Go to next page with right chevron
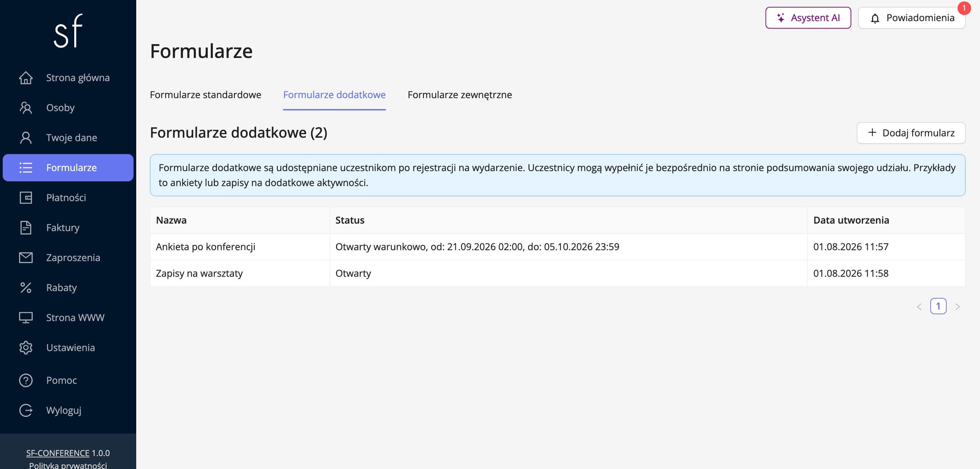This screenshot has width=980, height=469. coord(957,307)
